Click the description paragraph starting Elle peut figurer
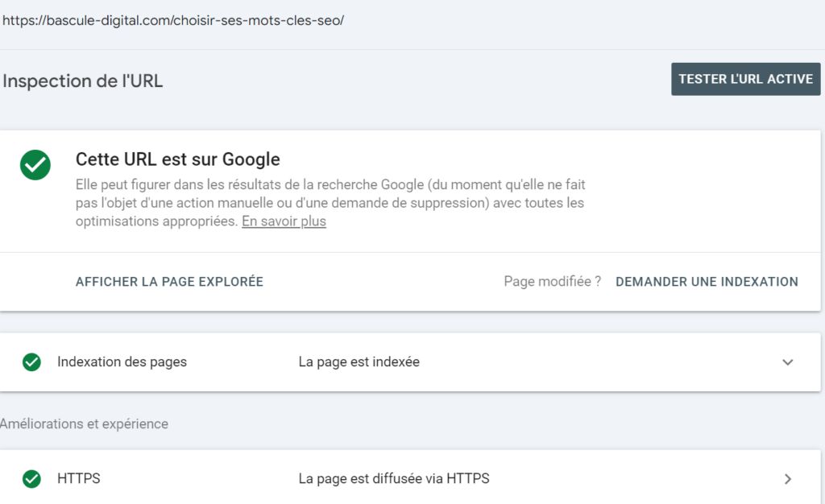This screenshot has width=825, height=504. point(330,203)
